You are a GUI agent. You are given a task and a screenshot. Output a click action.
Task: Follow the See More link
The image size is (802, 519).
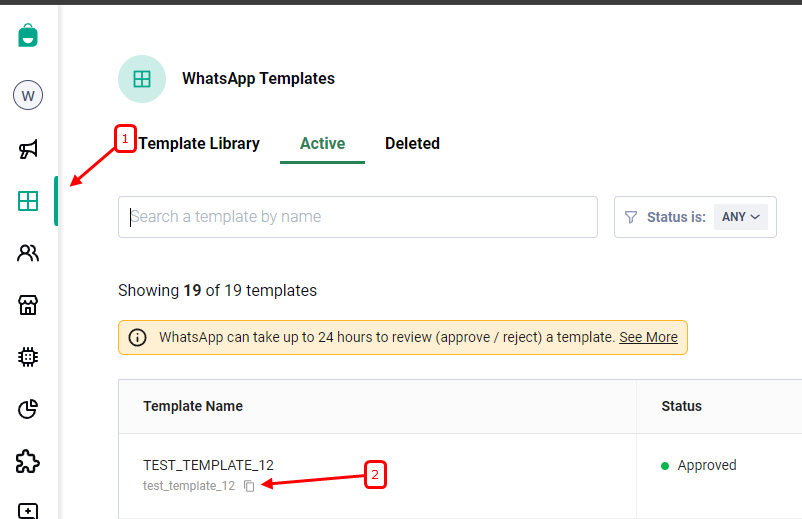point(648,337)
